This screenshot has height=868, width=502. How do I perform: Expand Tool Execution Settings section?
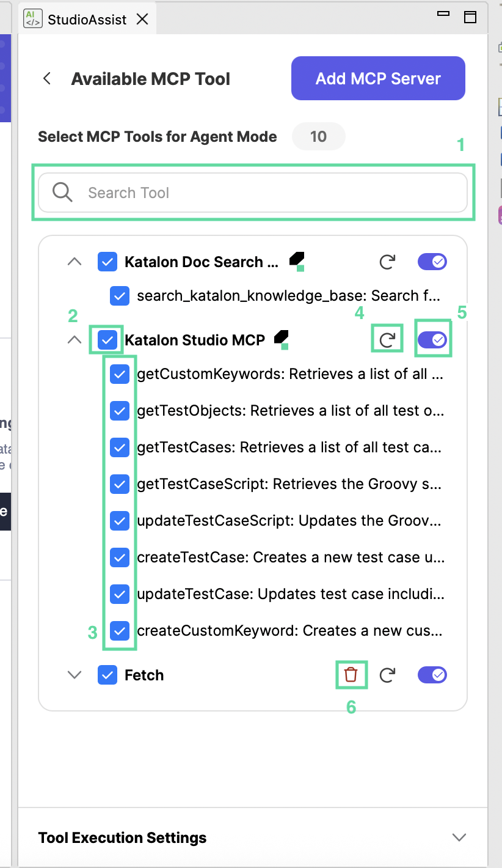click(459, 837)
